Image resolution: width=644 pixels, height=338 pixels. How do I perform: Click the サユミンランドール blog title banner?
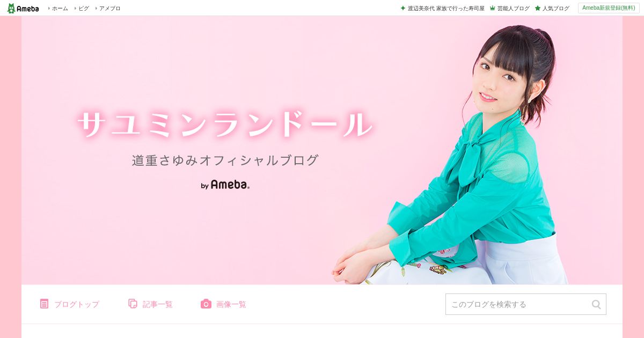pyautogui.click(x=225, y=124)
